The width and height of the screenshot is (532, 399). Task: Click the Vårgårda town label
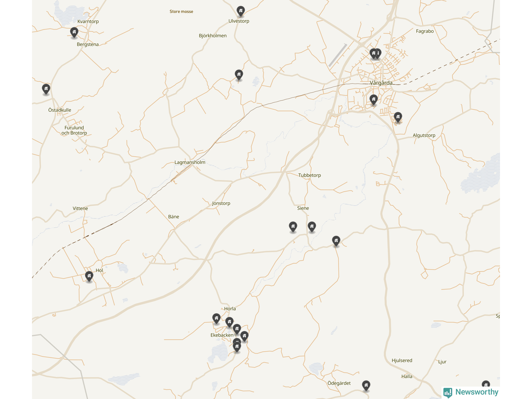(x=381, y=83)
